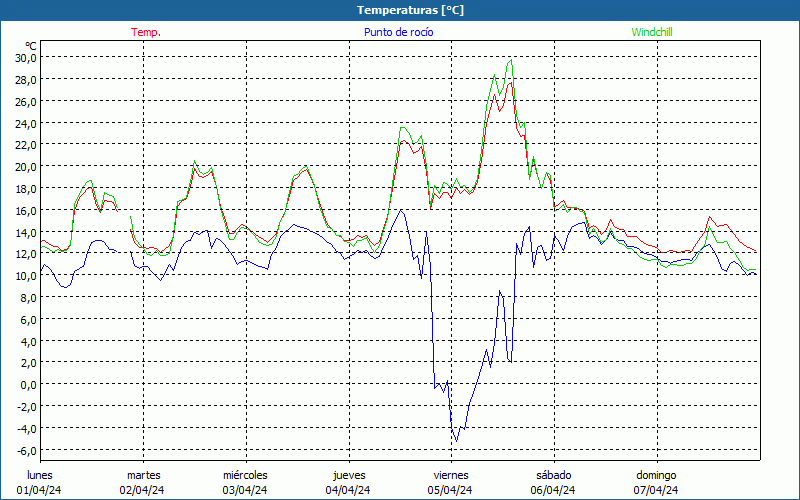The width and height of the screenshot is (800, 500).
Task: Click the 30,0 axis value
Action: tap(26, 58)
